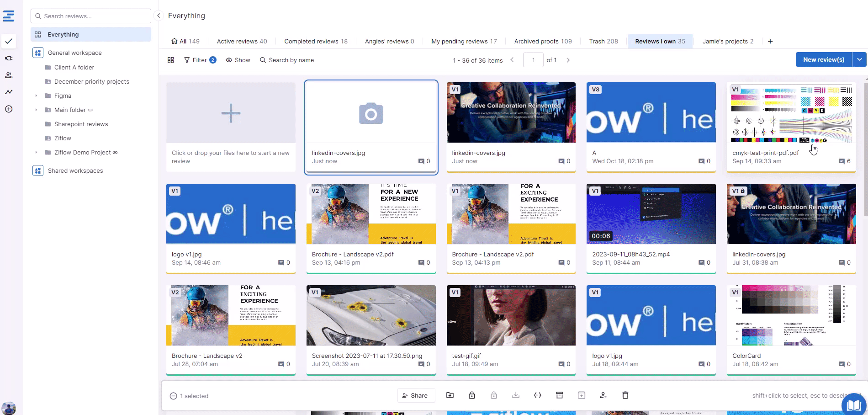
Task: Click the New review(s) button
Action: tap(823, 60)
